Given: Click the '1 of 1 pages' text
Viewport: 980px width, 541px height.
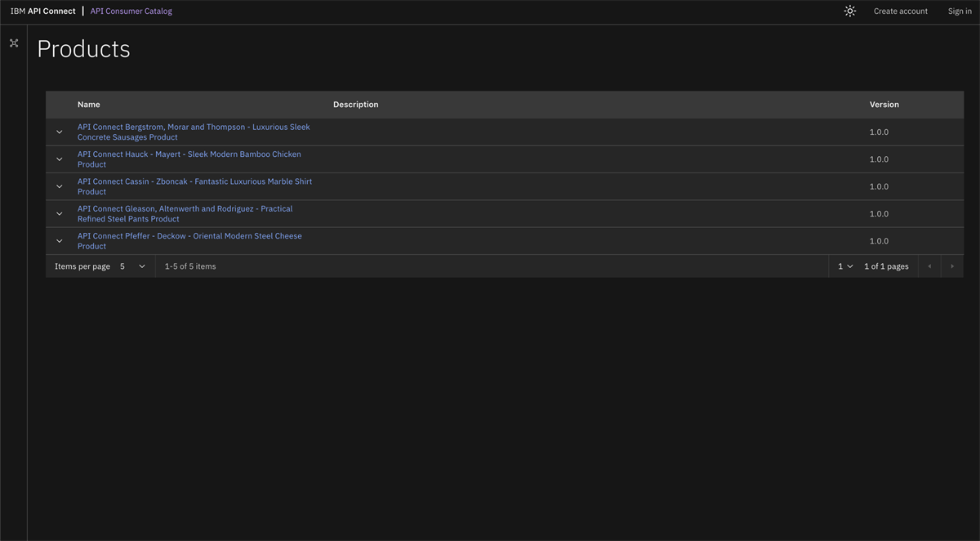Looking at the screenshot, I should [x=886, y=266].
